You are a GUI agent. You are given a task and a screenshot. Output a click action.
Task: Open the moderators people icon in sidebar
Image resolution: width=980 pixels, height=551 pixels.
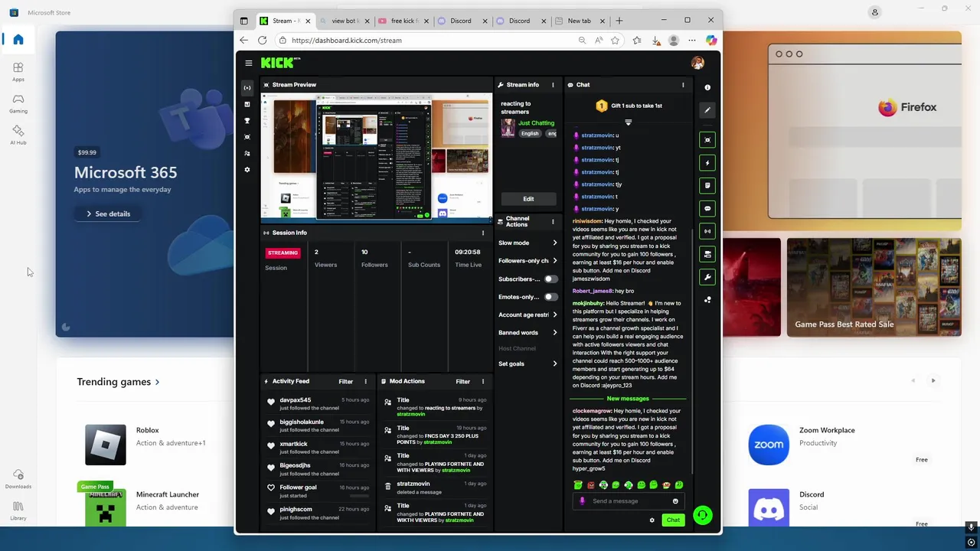click(247, 153)
